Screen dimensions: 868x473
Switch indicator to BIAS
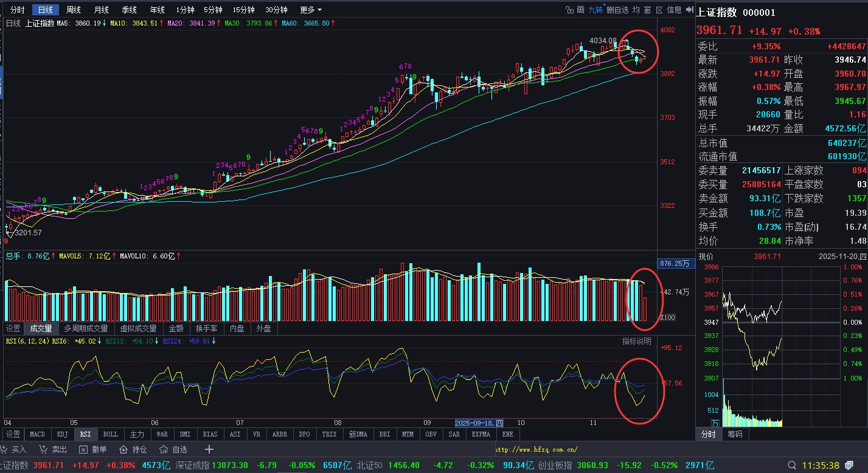[x=210, y=434]
